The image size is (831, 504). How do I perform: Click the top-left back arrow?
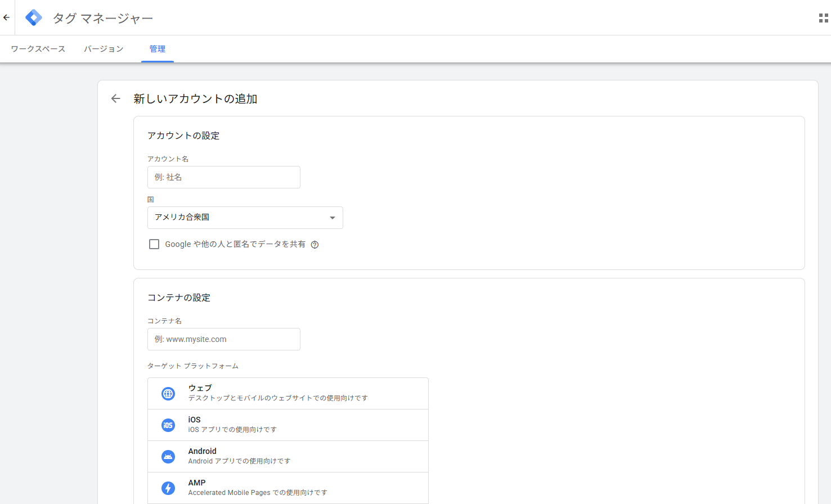point(7,18)
